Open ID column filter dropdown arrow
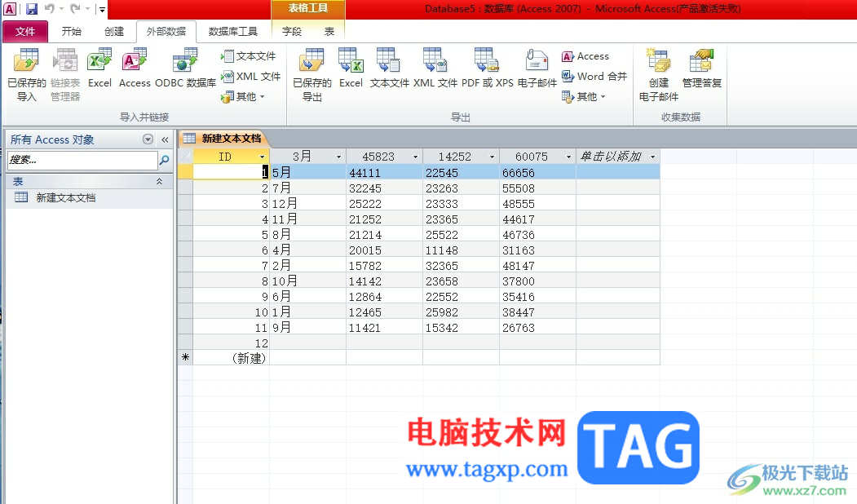The width and height of the screenshot is (857, 504). 262,157
